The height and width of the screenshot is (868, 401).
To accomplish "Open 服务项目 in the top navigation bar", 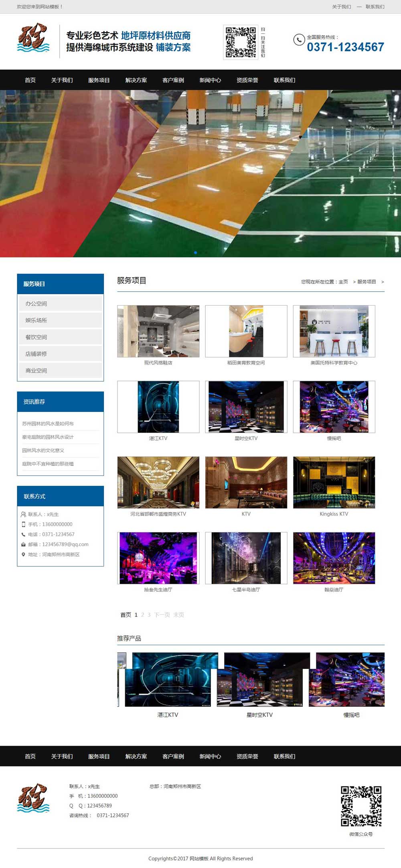I will click(x=99, y=80).
